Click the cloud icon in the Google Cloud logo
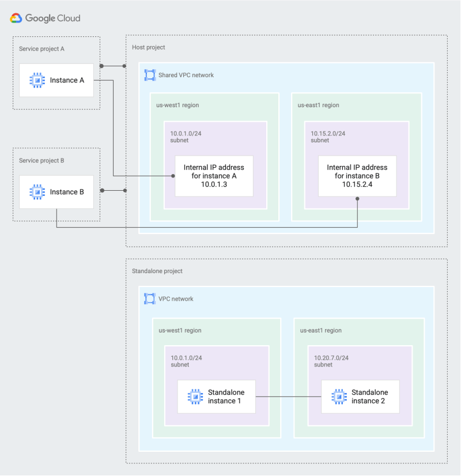Viewport: 461px width, 476px height. [16, 18]
